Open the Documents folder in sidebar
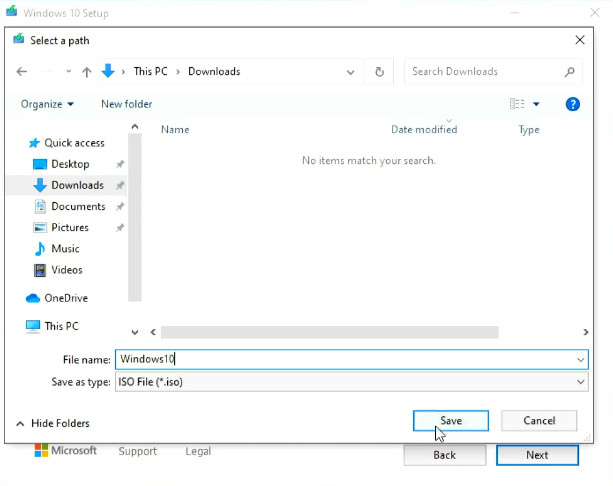The width and height of the screenshot is (613, 486). click(x=77, y=206)
